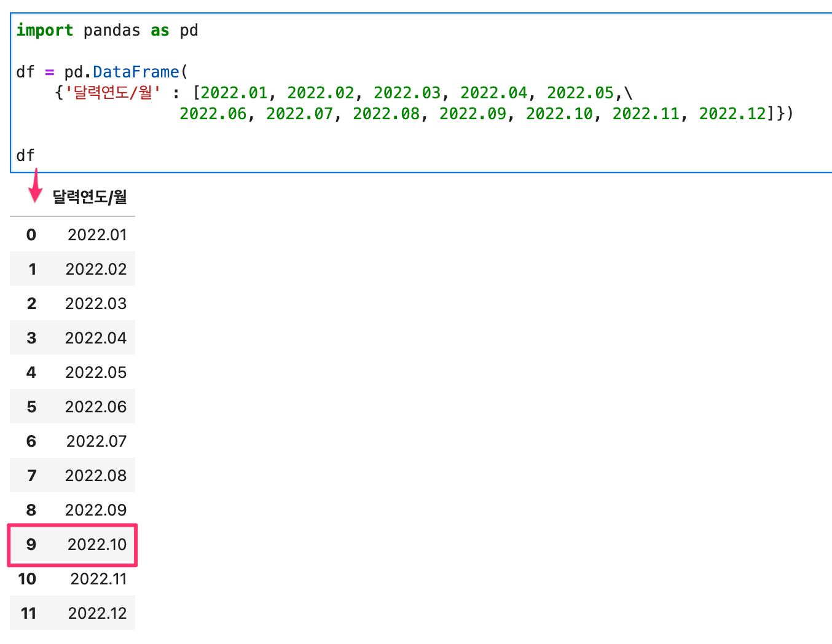The width and height of the screenshot is (832, 644).
Task: Click the '달력연도/월' dataframe column header
Action: coord(90,197)
